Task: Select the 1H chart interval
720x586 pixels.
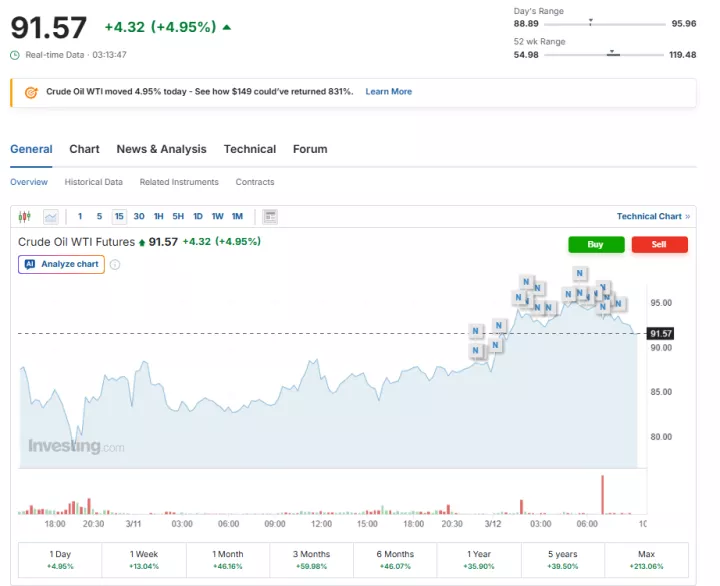Action: tap(158, 216)
